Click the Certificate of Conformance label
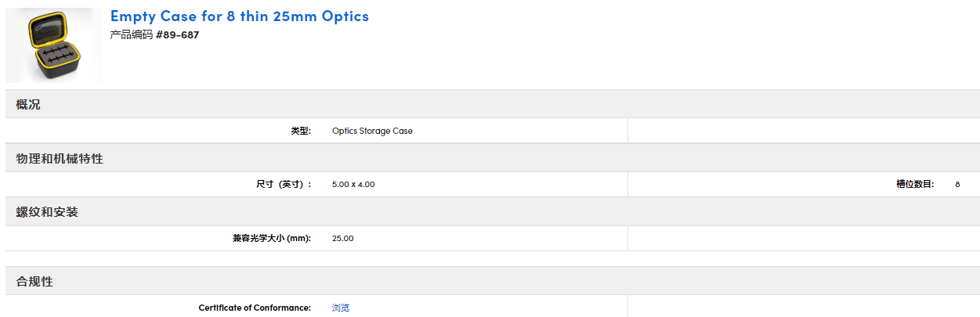 click(255, 308)
